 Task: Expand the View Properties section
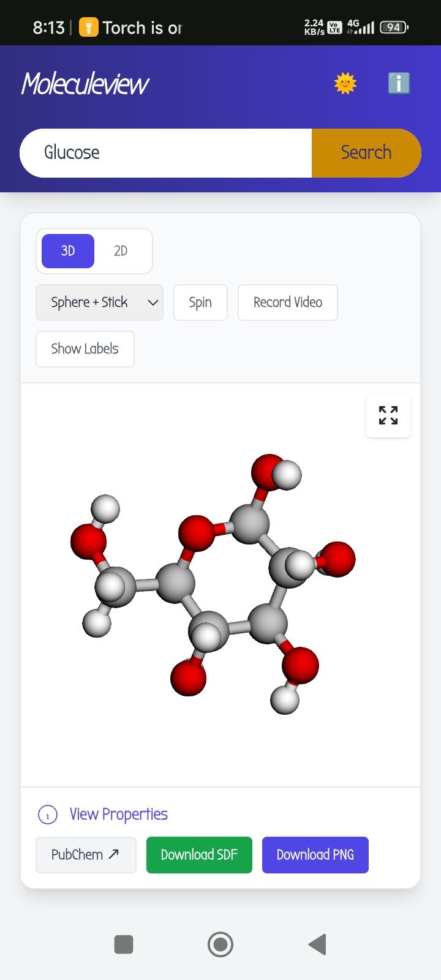click(x=118, y=814)
